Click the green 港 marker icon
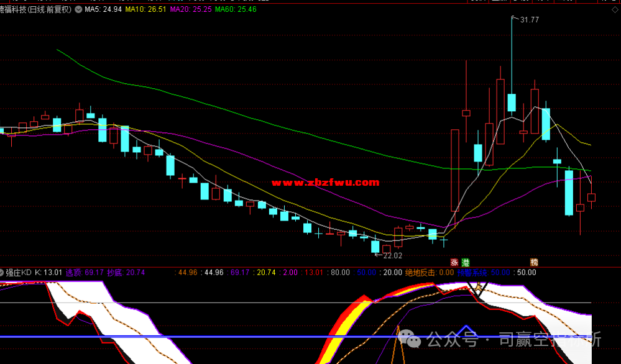Viewport: 621px width, 364px height. [466, 262]
